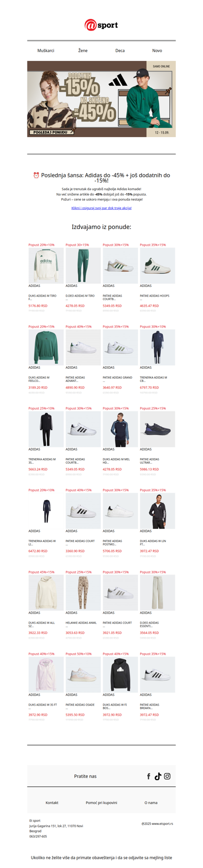Open the Duks Adidas M Tiro sweatshirt thumbnail
This screenshot has height=868, width=203.
pos(46,266)
